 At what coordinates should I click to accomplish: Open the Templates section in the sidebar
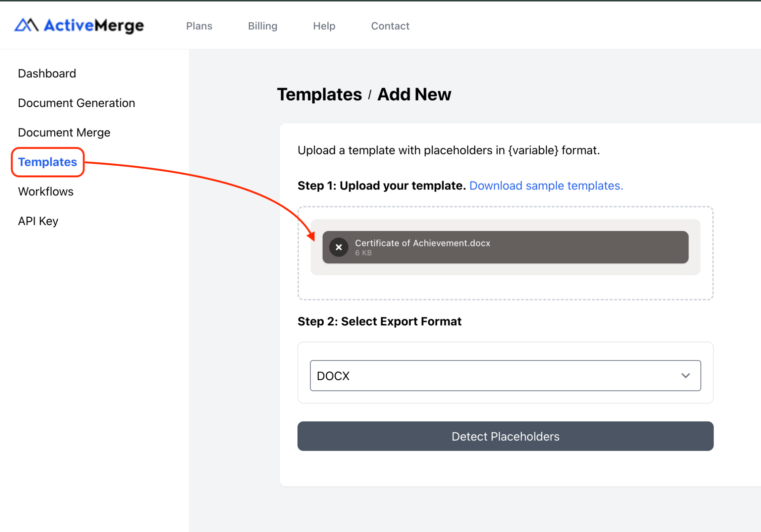(x=47, y=162)
